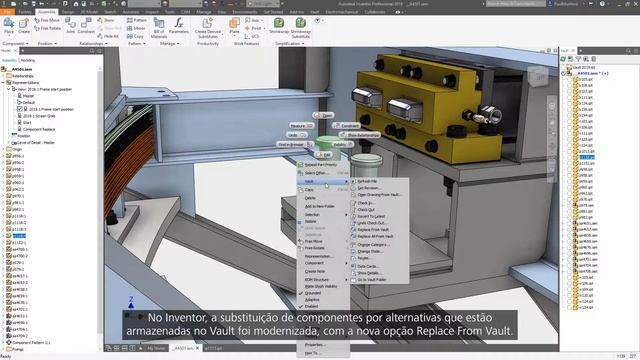Switch to the Assemble ribbon tab
640x360 pixels.
(47, 12)
